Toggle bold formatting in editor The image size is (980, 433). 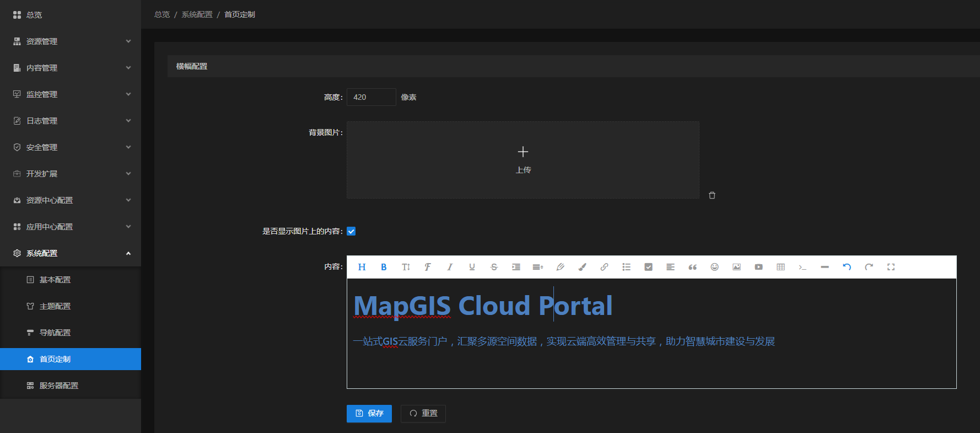click(384, 267)
